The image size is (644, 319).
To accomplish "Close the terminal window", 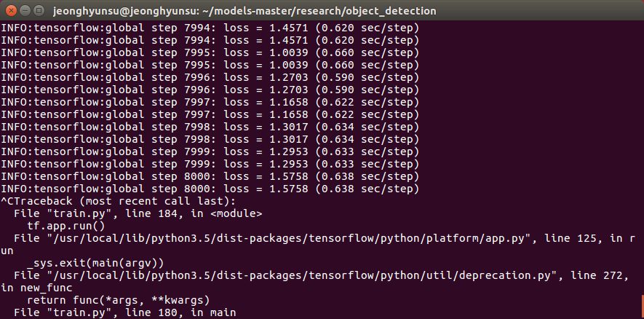I will click(x=12, y=10).
